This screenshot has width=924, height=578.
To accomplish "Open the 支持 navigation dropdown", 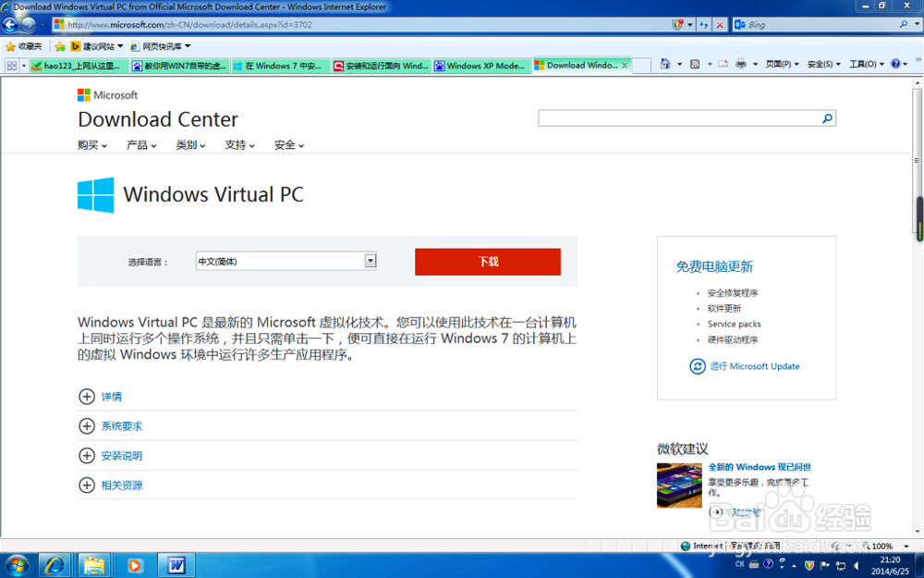I will (239, 144).
